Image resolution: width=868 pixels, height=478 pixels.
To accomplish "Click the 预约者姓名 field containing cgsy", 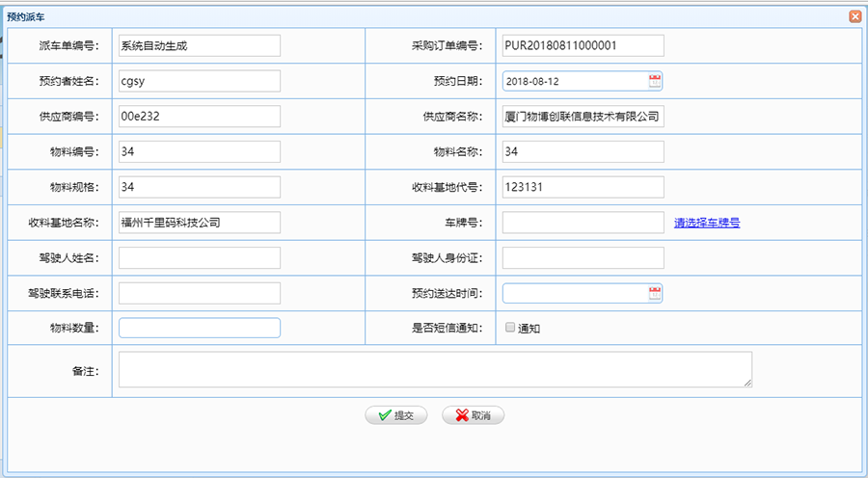I will pyautogui.click(x=200, y=81).
